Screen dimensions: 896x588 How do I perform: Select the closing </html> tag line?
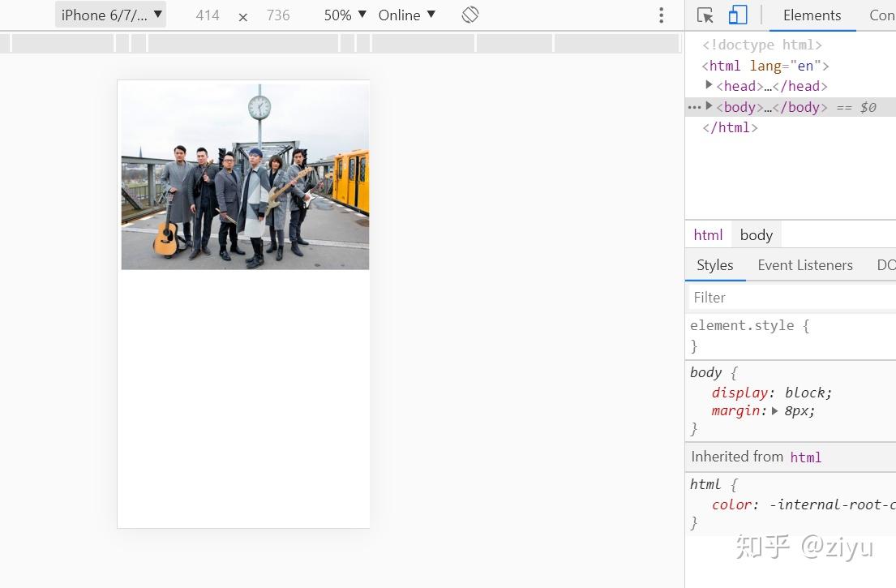tap(730, 127)
